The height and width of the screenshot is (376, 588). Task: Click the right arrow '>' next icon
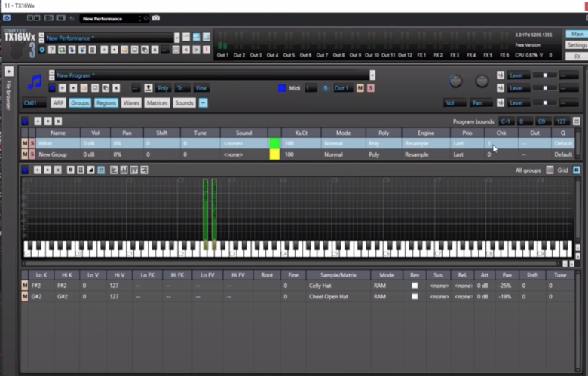tap(196, 50)
